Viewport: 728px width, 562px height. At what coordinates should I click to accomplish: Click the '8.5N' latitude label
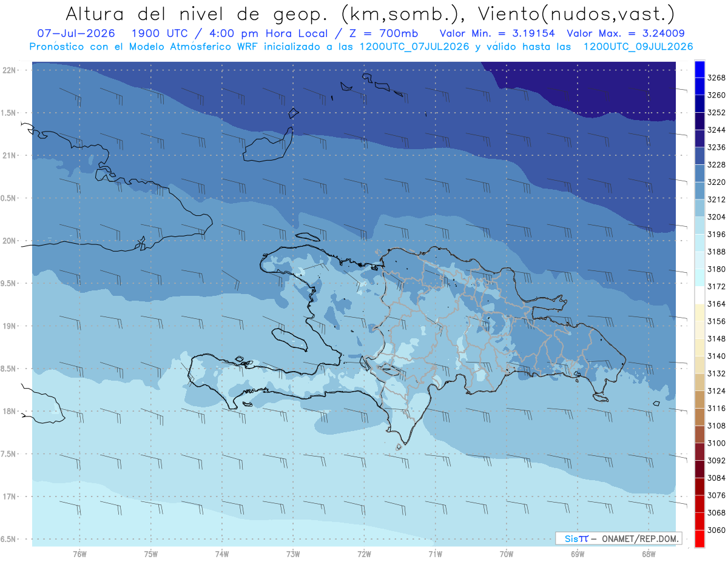click(x=8, y=369)
